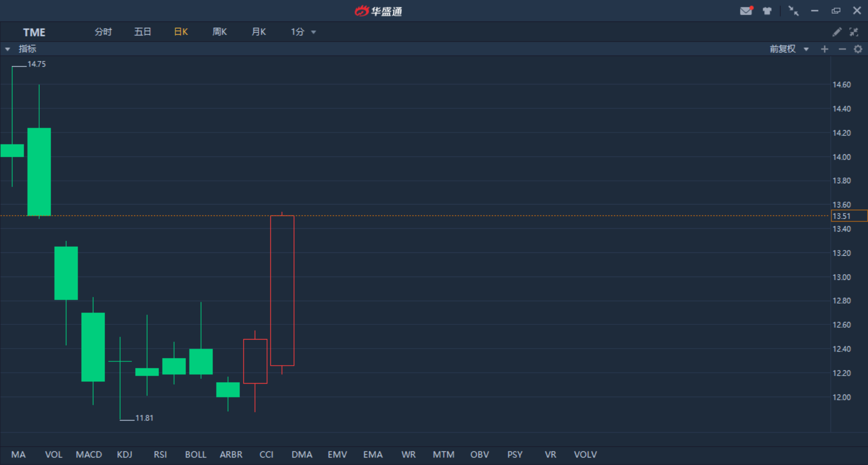This screenshot has height=465, width=868.
Task: Switch to the 周K tab
Action: tap(220, 32)
